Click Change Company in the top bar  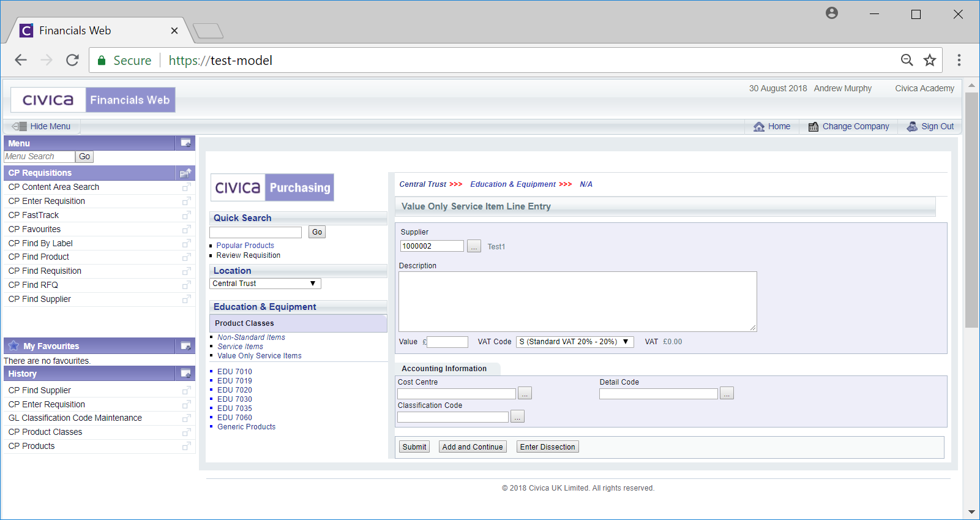[x=848, y=126]
